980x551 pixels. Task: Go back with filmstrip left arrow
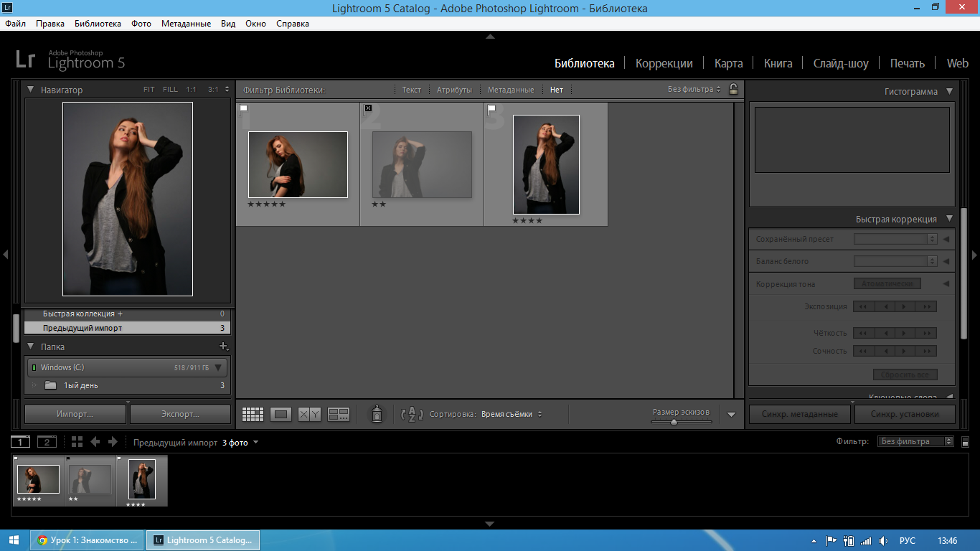click(x=95, y=442)
